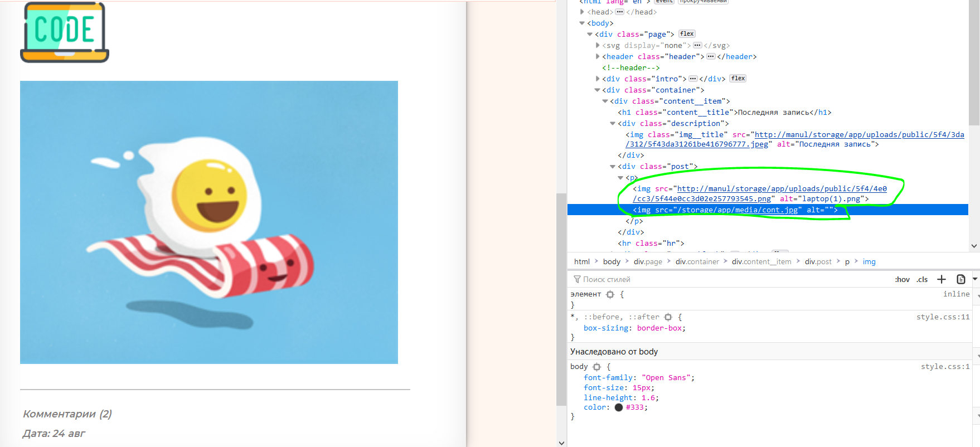Collapse the div class="container" node
Image resolution: width=980 pixels, height=447 pixels.
598,90
